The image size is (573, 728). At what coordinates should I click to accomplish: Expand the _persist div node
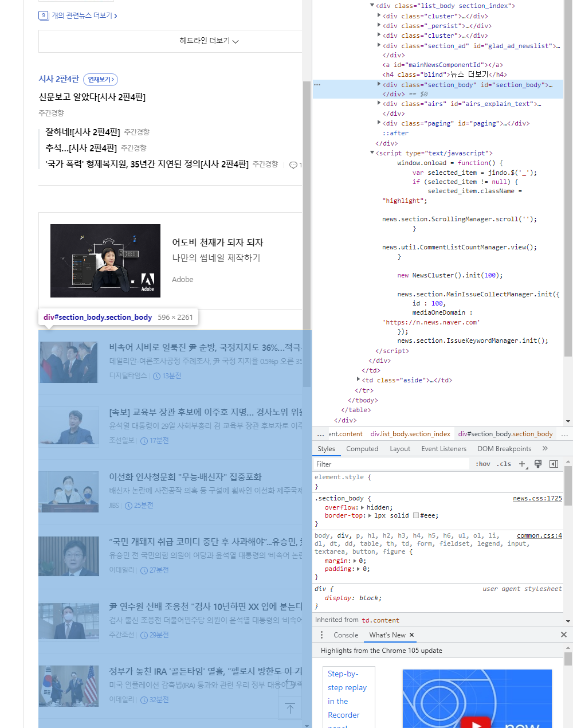point(379,25)
